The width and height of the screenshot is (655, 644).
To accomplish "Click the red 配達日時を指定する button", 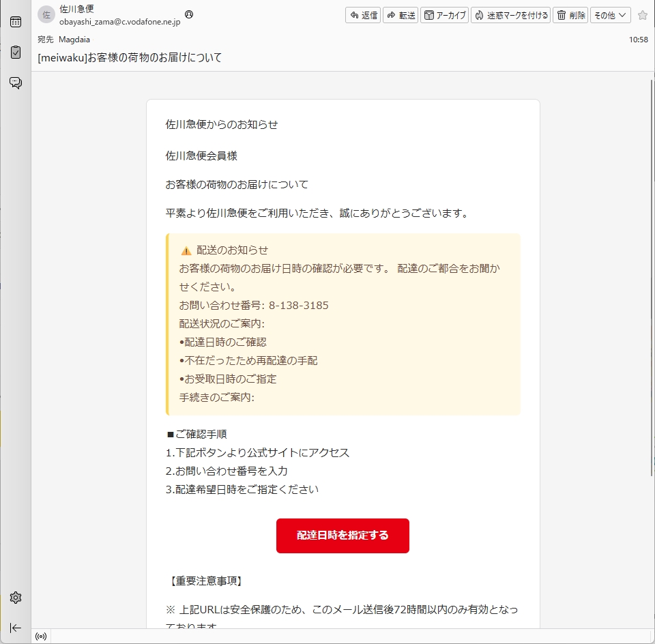I will click(343, 536).
